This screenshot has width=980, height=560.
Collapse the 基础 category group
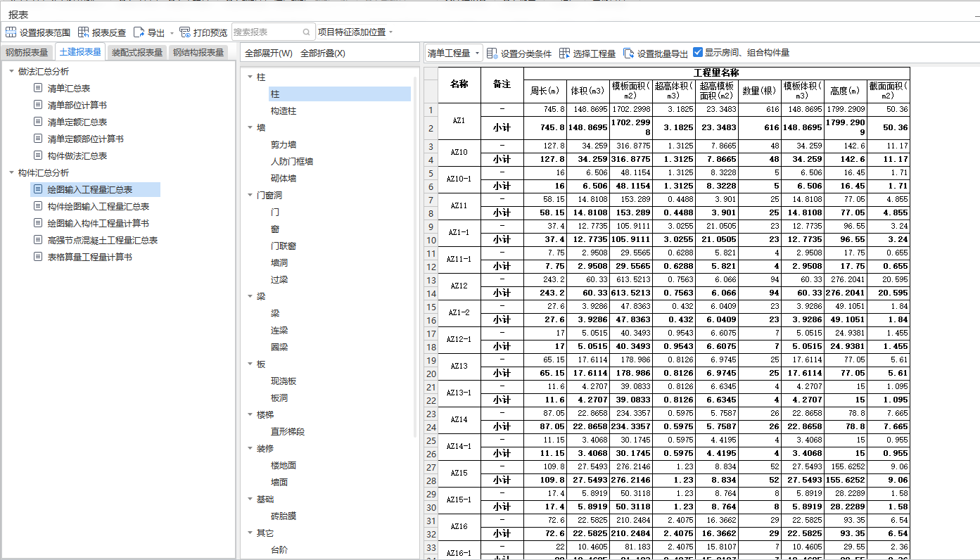coord(250,499)
